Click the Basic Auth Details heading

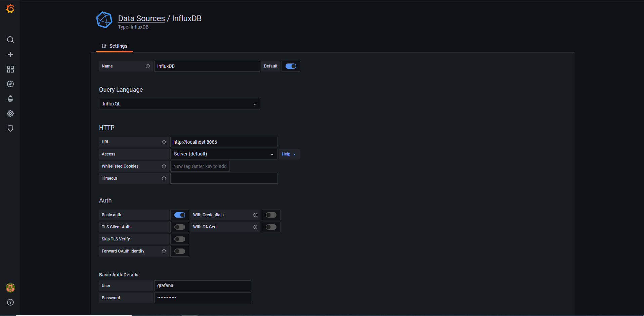pos(119,275)
